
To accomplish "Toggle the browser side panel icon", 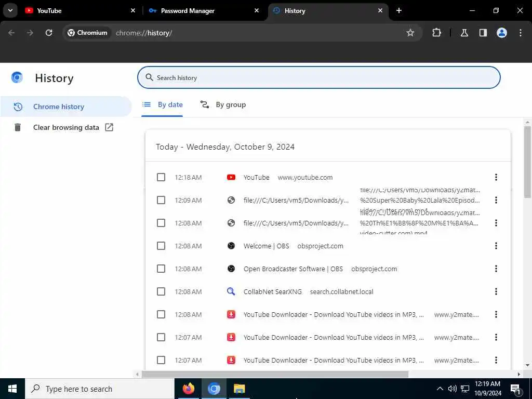I will tap(483, 33).
